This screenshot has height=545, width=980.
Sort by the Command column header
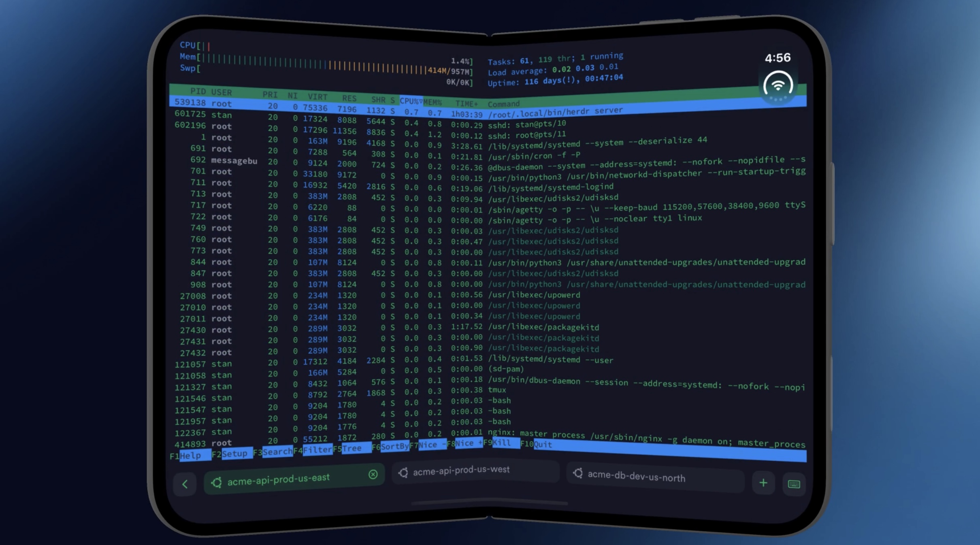503,104
